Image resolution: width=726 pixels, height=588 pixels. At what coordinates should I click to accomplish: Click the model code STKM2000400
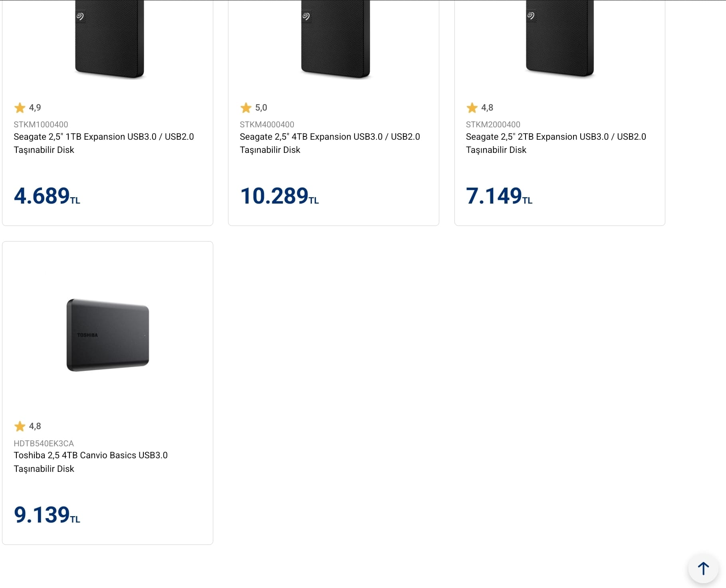point(493,125)
